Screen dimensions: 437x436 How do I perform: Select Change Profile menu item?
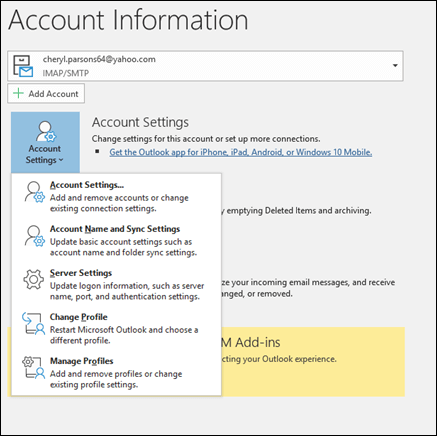click(116, 328)
